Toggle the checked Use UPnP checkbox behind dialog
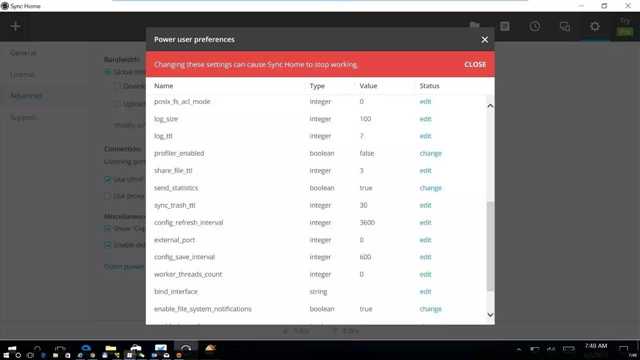This screenshot has width=640, height=360. click(108, 179)
